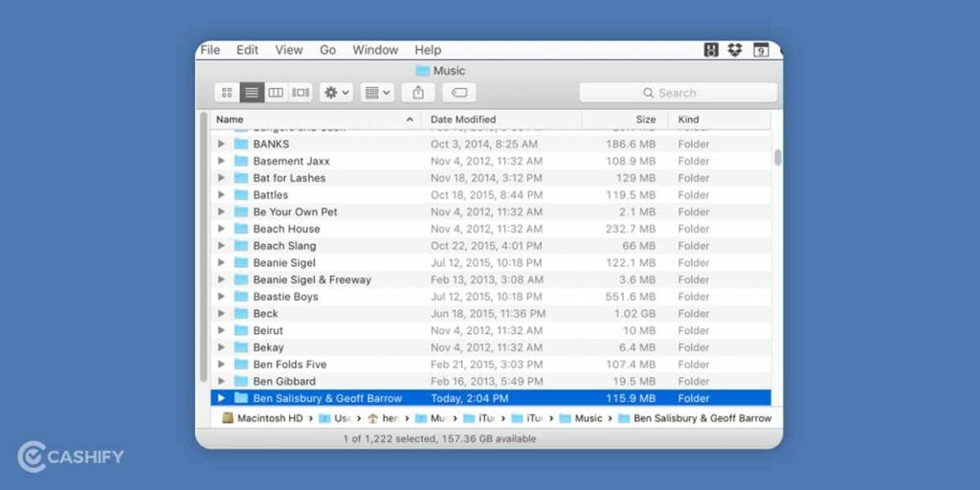The image size is (980, 490).
Task: Open the arrange items dropdown
Action: point(377,93)
